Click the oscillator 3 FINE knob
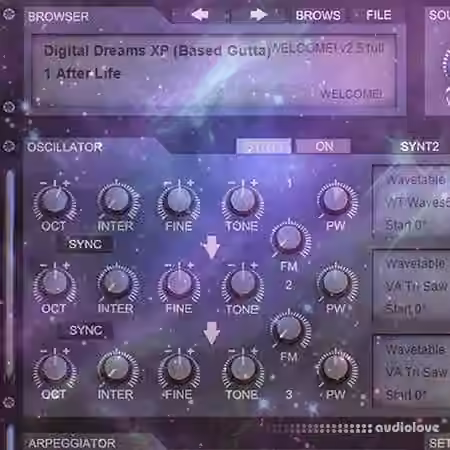 179,369
